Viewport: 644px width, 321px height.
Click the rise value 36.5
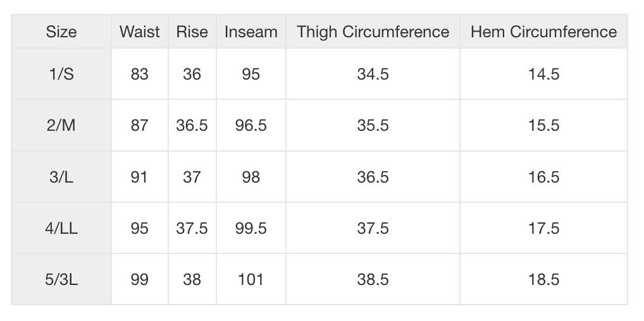[192, 125]
